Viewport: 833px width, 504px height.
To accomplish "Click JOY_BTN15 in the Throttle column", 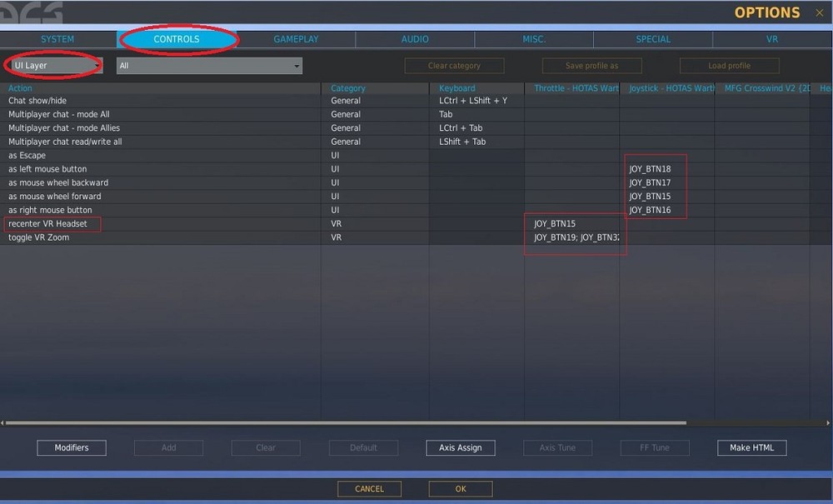I will tap(572, 223).
